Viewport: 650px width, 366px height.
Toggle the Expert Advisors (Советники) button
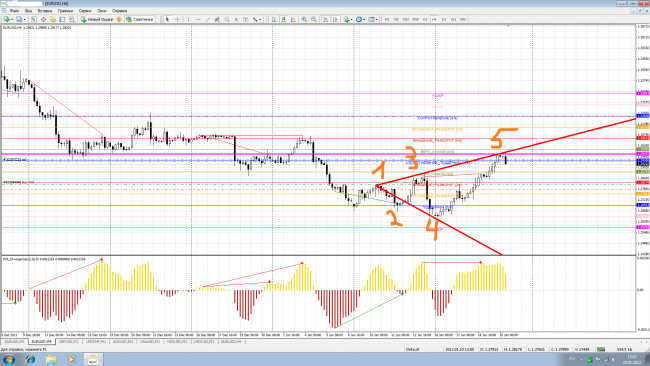[140, 19]
